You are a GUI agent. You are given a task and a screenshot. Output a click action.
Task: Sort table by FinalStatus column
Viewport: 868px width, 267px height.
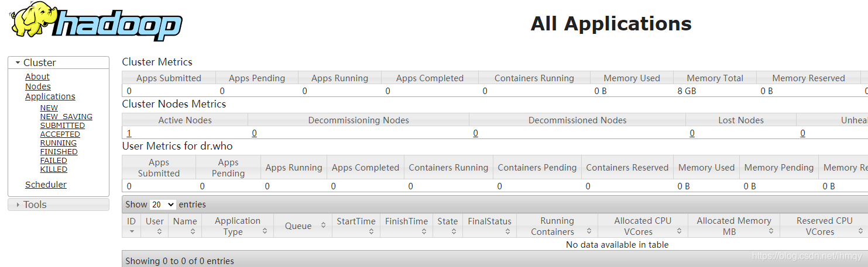489,226
